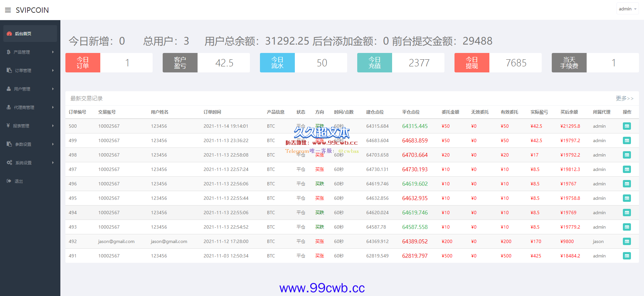Expand the 订单管理 arrow
Screen dimensions: 644x296
pyautogui.click(x=53, y=70)
